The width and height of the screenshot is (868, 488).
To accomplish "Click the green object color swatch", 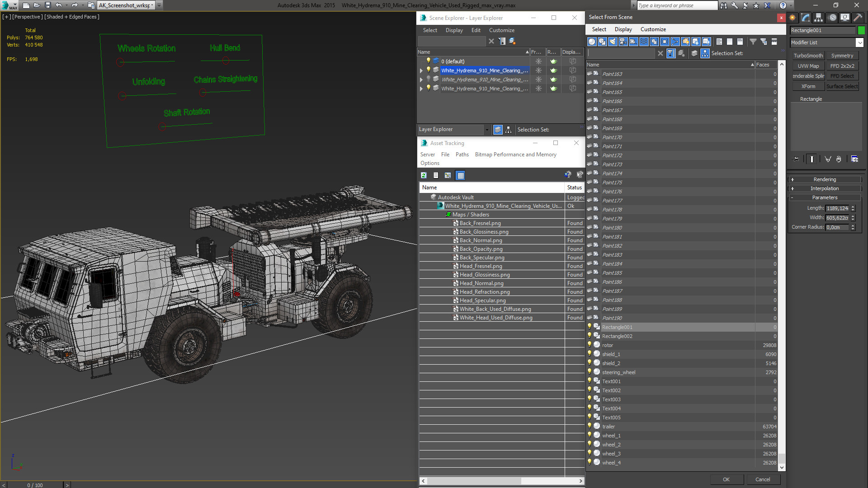I will point(861,30).
